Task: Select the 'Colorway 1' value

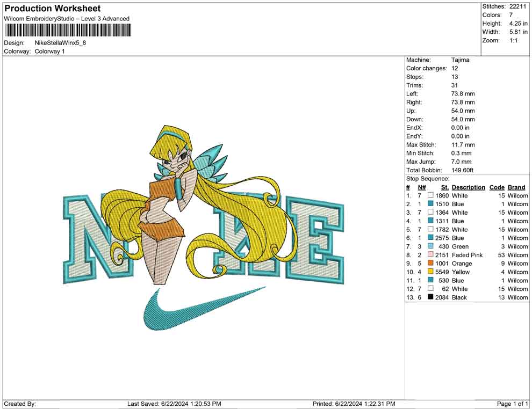Action: pos(49,52)
